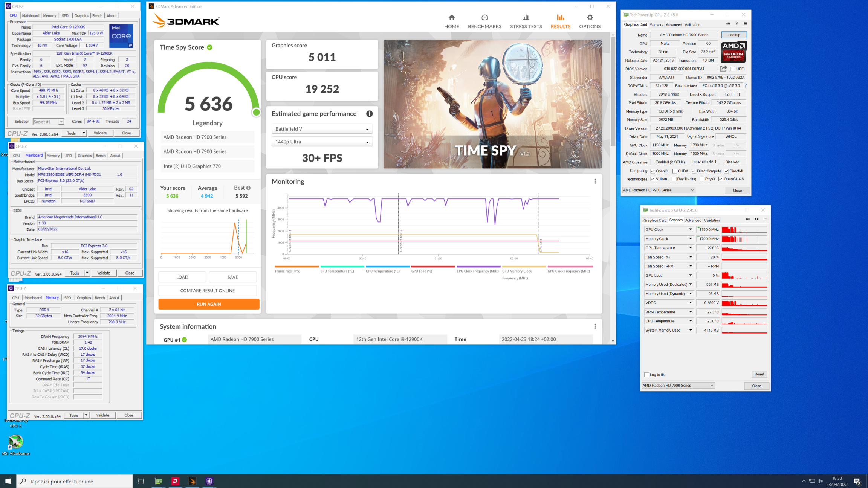Enable Log to file checkbox
Image resolution: width=868 pixels, height=488 pixels.
click(x=646, y=375)
